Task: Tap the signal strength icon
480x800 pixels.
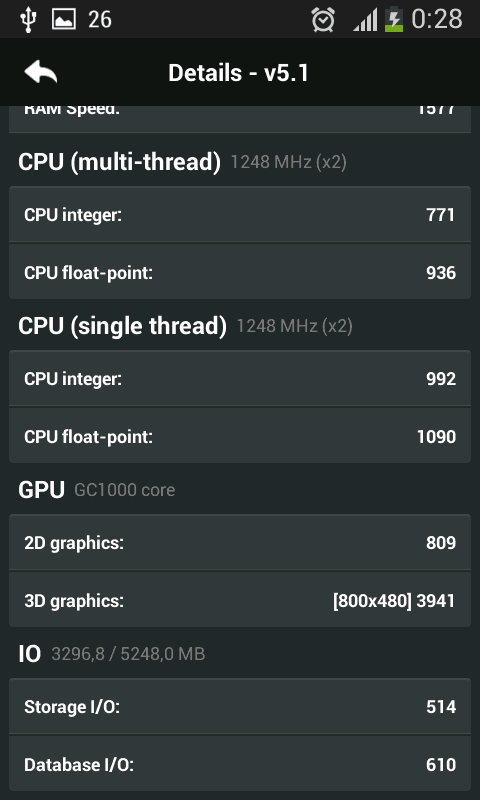Action: pos(365,20)
